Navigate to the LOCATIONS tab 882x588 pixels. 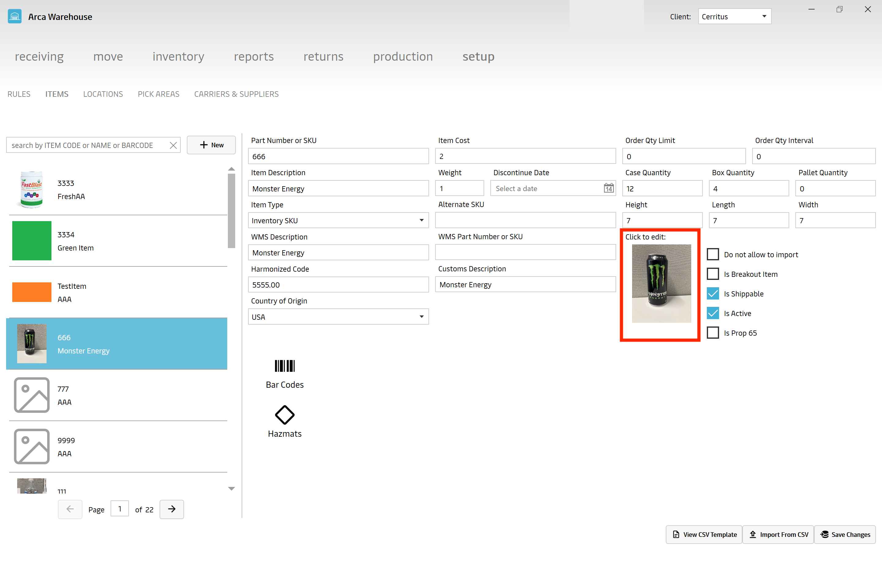point(102,94)
